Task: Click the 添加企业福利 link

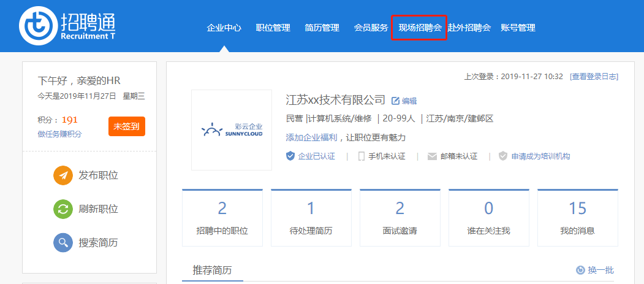Action: [311, 137]
